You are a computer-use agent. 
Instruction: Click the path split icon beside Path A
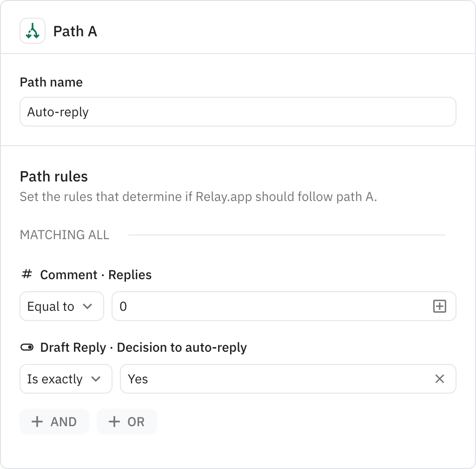click(33, 31)
